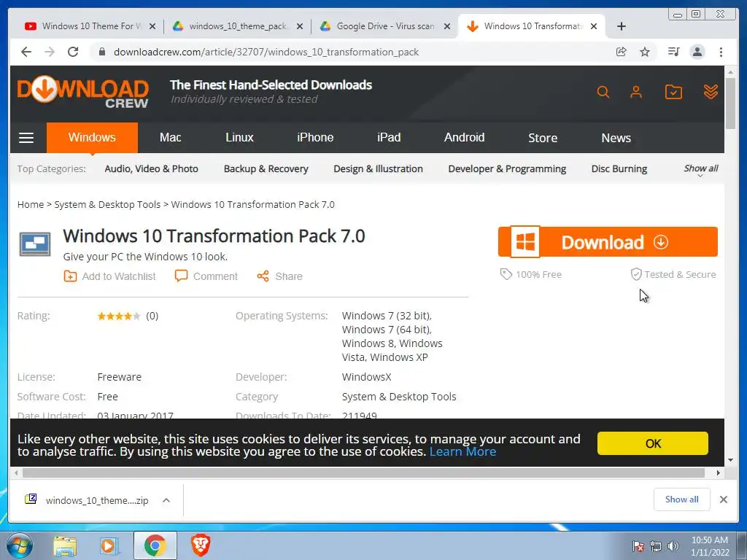Open Developer & Programming category
This screenshot has width=747, height=560.
[507, 168]
